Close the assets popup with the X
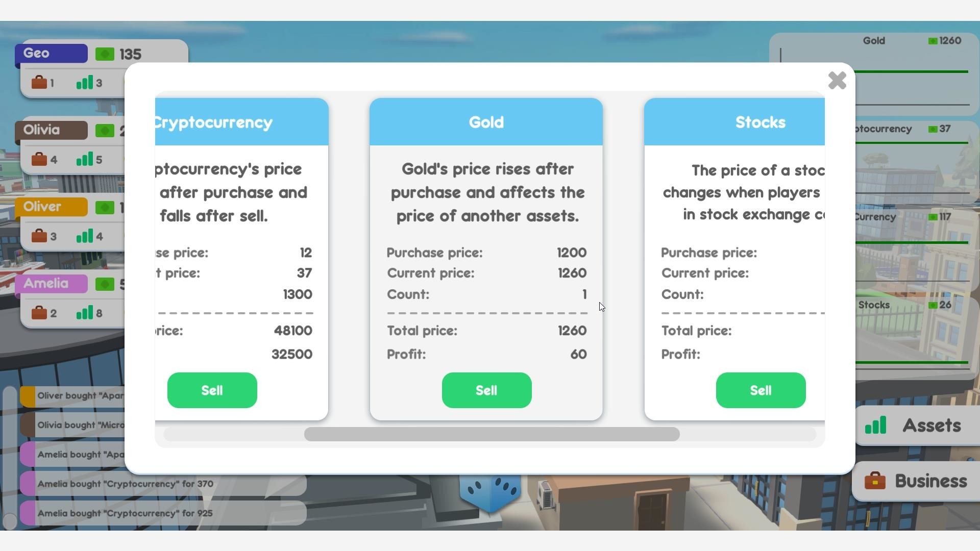The height and width of the screenshot is (551, 980). coord(837,81)
